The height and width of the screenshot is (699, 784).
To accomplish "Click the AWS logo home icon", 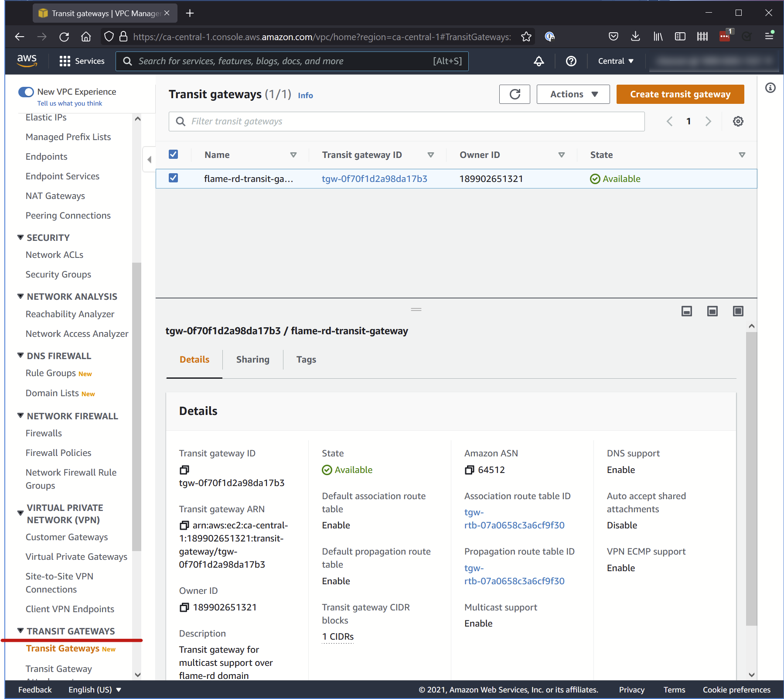I will pos(27,61).
